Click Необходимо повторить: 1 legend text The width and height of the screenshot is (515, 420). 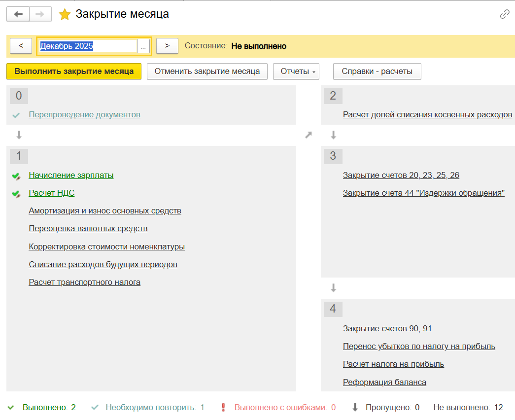tap(155, 407)
